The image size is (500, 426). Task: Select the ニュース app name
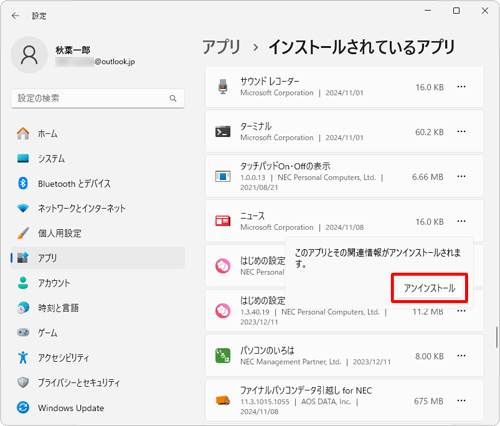pyautogui.click(x=252, y=216)
